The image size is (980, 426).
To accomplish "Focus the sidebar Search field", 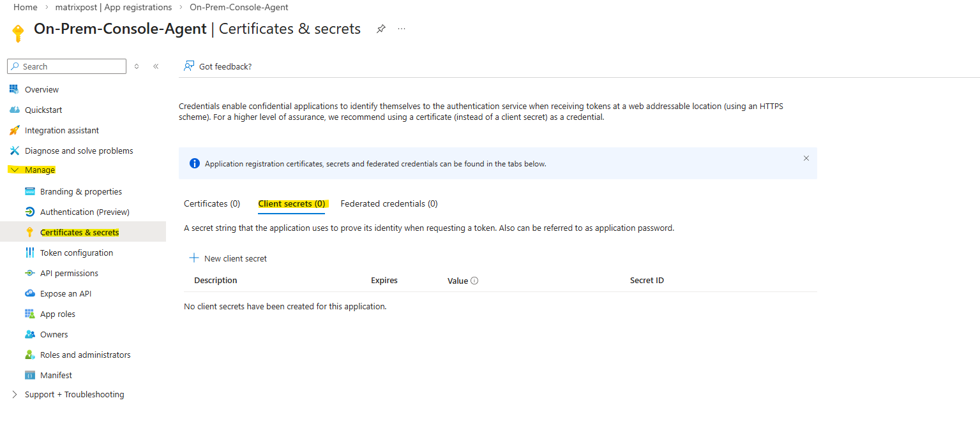I will [x=67, y=66].
